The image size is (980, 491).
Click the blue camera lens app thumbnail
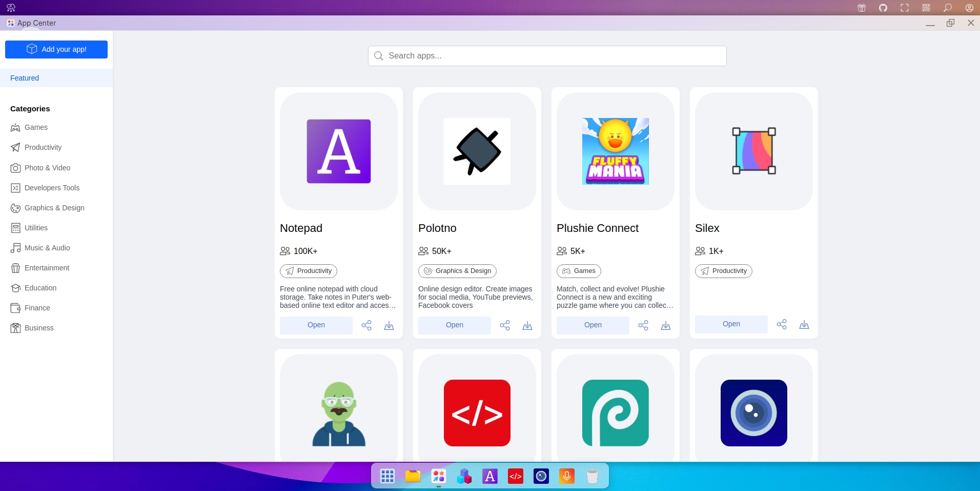[x=754, y=413]
